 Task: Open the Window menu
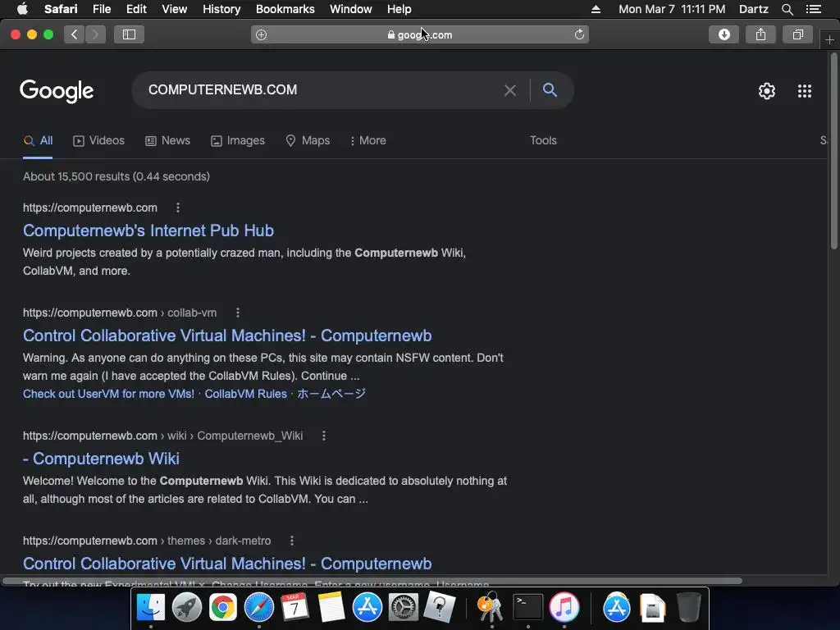point(351,9)
